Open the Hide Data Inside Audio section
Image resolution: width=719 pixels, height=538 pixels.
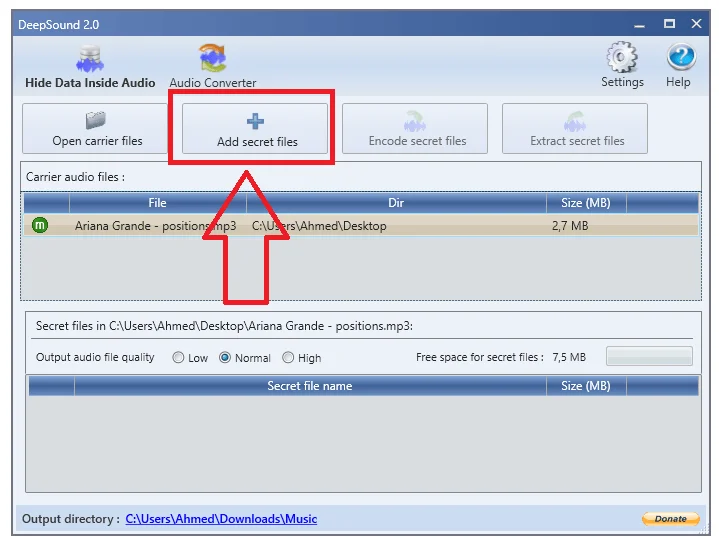(x=90, y=66)
